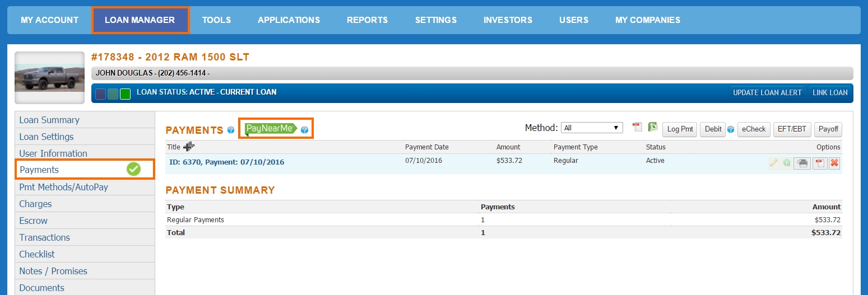The height and width of the screenshot is (295, 868).
Task: Open Transactions in sidebar
Action: (85, 237)
